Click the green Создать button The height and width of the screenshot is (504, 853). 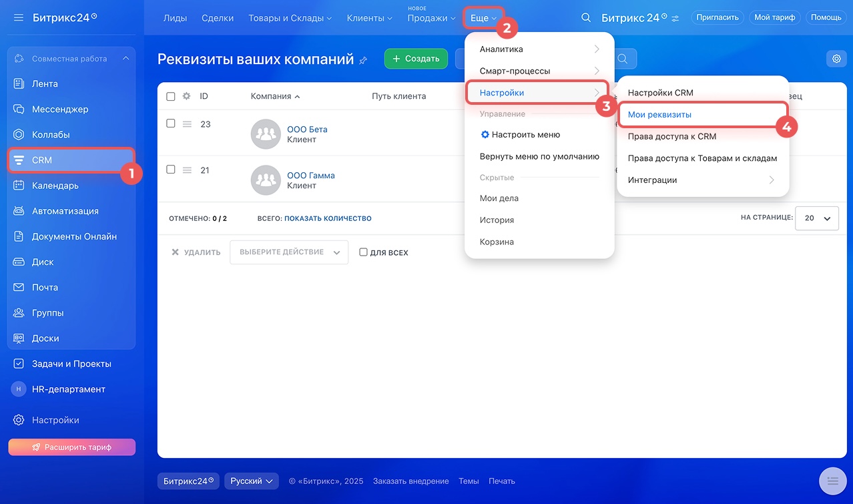point(416,59)
